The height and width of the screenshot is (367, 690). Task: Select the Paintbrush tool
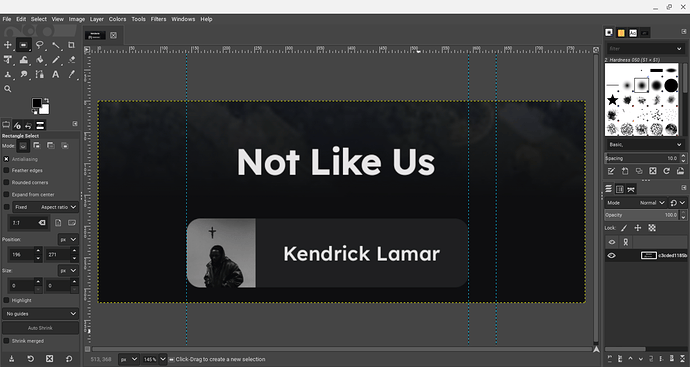55,60
